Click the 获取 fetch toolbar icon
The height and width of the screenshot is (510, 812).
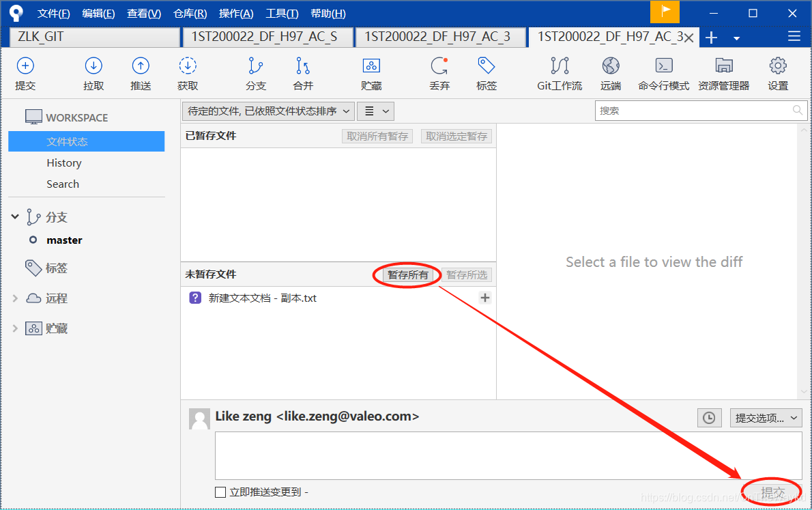[188, 66]
